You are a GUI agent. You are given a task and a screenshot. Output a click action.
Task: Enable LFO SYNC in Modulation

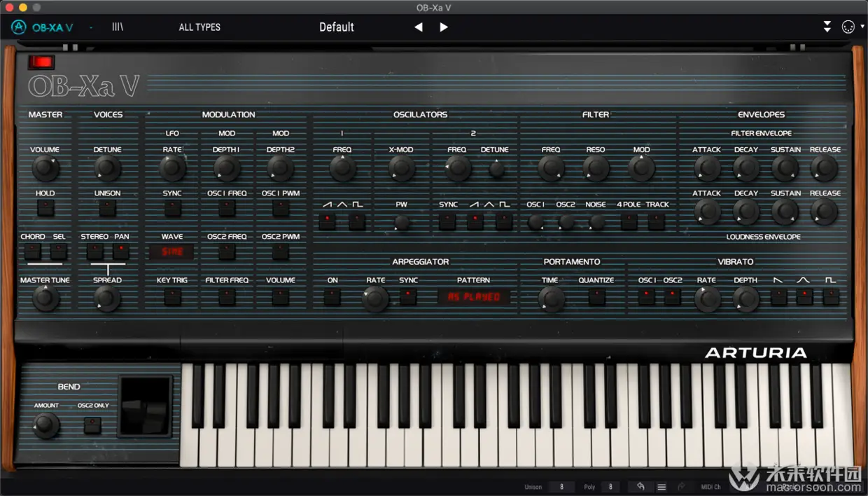coord(172,208)
